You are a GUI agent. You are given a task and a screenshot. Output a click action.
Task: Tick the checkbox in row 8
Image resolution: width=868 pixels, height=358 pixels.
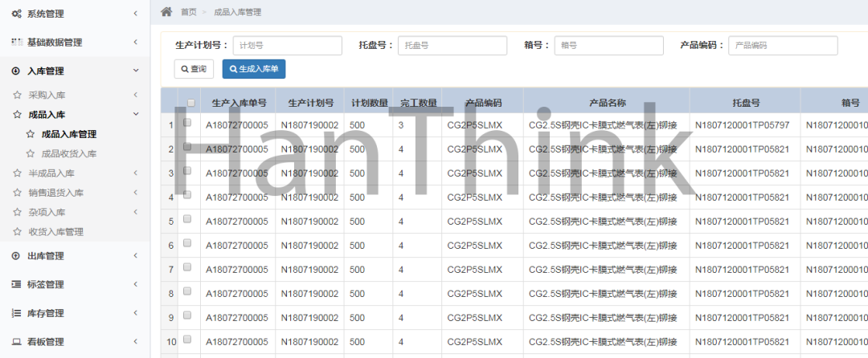[187, 291]
